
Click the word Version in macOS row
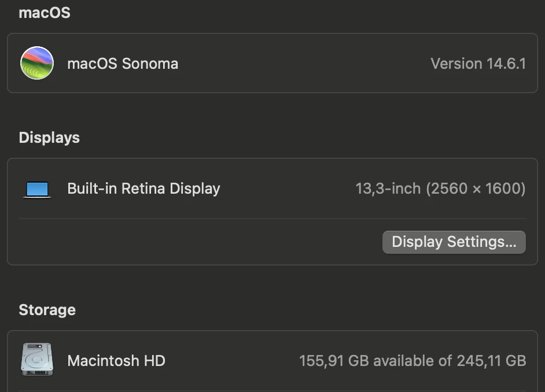456,64
